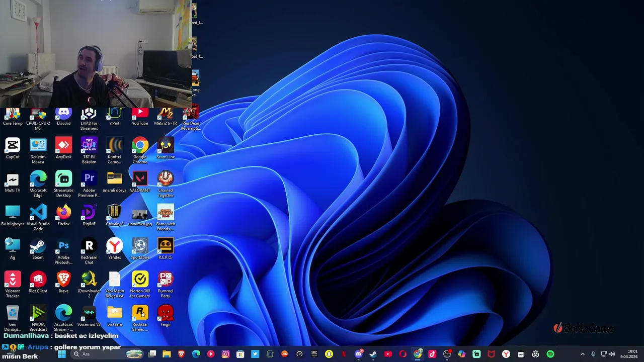Screen dimensions: 644x362
Task: Launch Chivalry 2 shortcut
Action: click(x=115, y=216)
